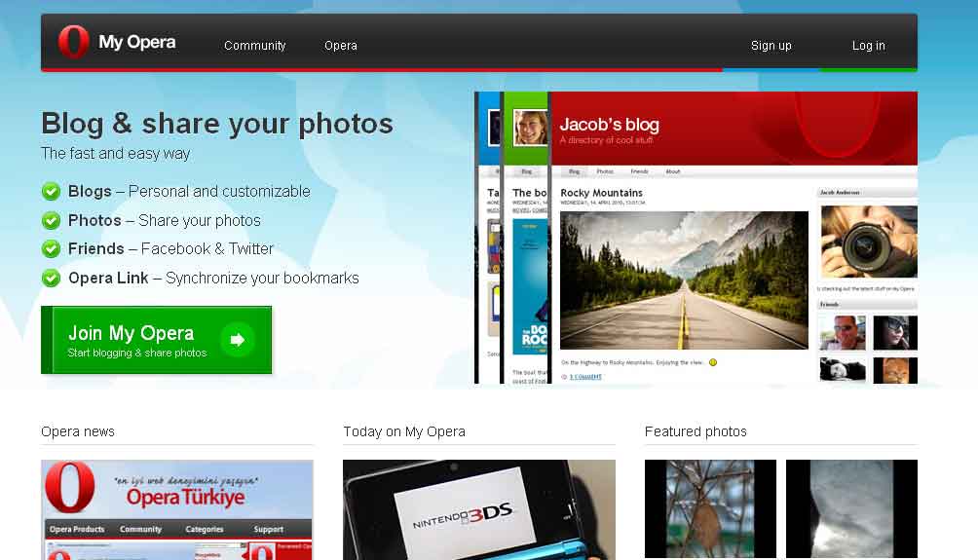978x560 pixels.
Task: Click the red Opera O logo in header
Action: click(74, 42)
